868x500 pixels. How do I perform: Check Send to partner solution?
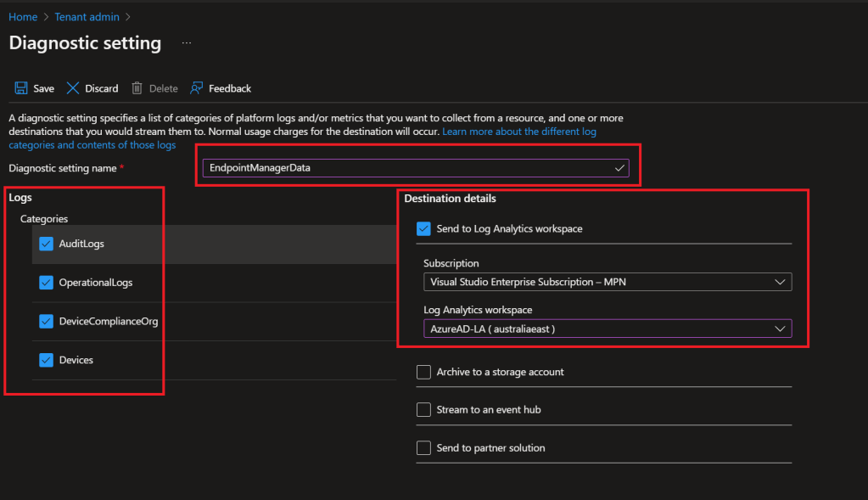point(423,447)
